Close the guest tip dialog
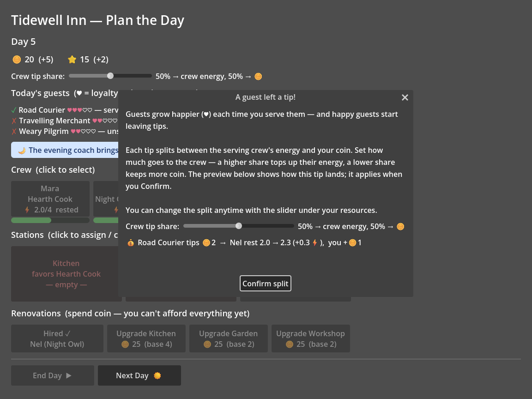The width and height of the screenshot is (532, 399). click(x=405, y=98)
